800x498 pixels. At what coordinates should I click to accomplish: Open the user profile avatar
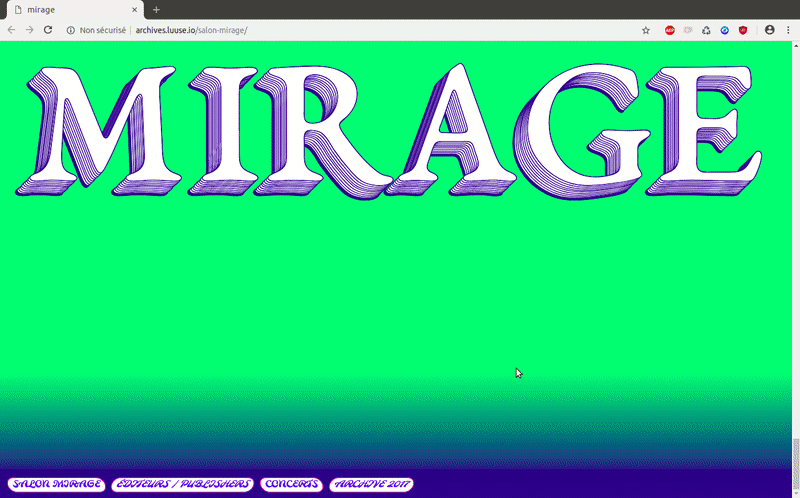[x=769, y=30]
